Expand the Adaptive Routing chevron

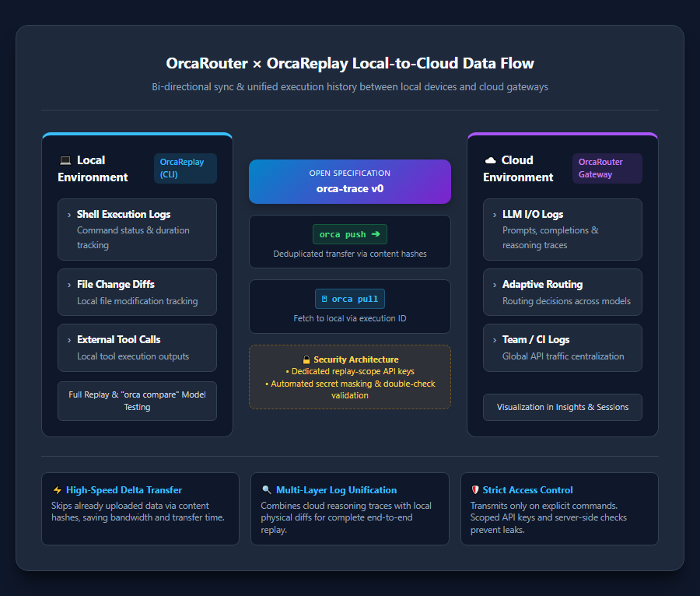[495, 286]
